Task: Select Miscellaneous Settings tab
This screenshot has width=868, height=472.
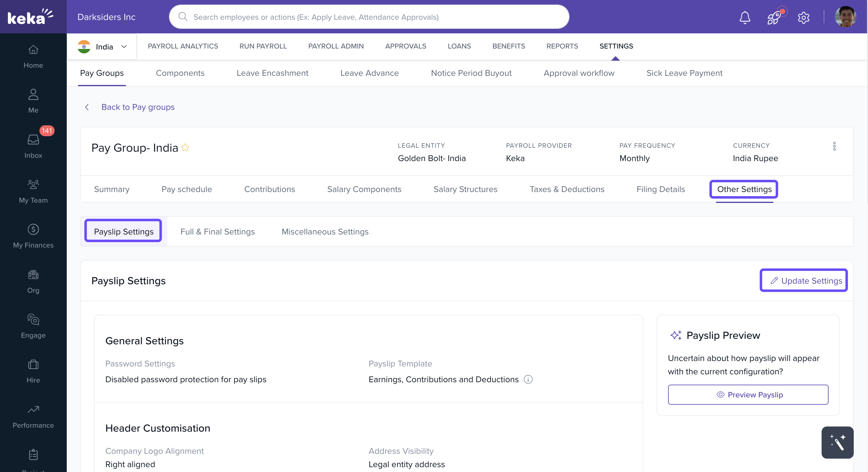Action: (x=325, y=232)
